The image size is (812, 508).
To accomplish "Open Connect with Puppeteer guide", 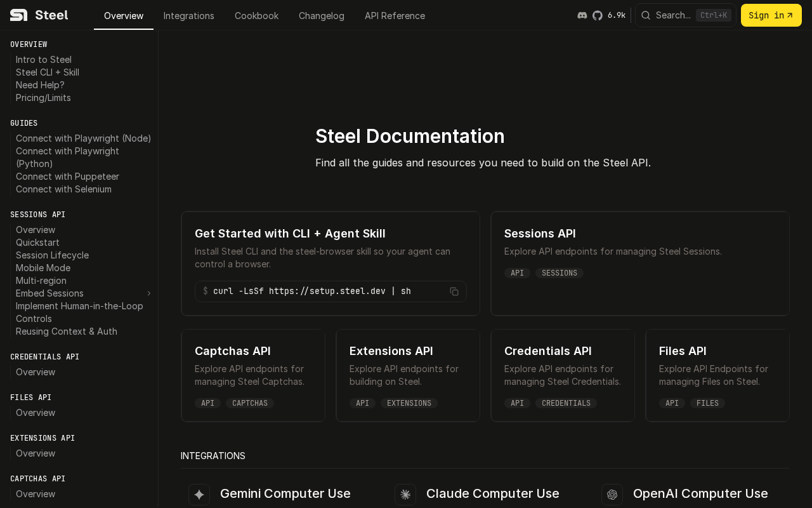I will pos(67,177).
